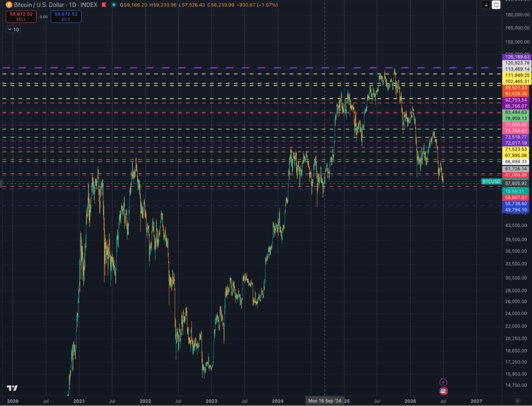Viewport: 532px width, 406px height.
Task: Click the 113,469.14 price label
Action: click(517, 69)
